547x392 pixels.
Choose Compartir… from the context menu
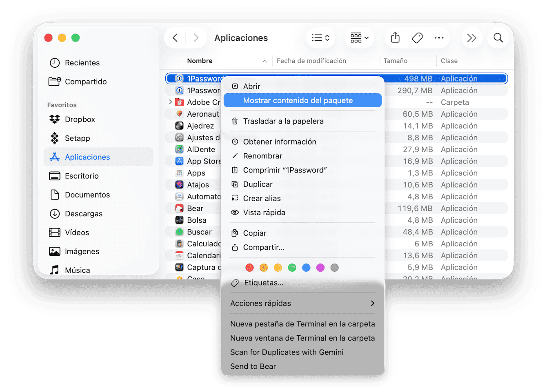coord(302,248)
